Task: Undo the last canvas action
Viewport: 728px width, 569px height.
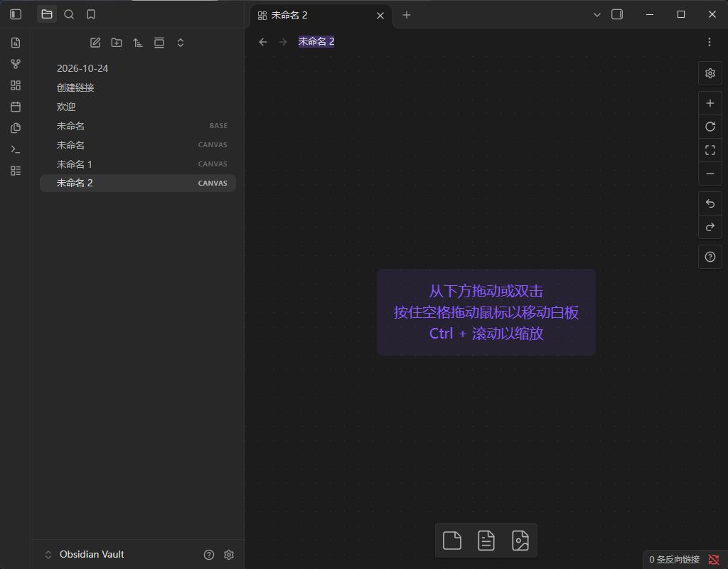Action: coord(710,203)
